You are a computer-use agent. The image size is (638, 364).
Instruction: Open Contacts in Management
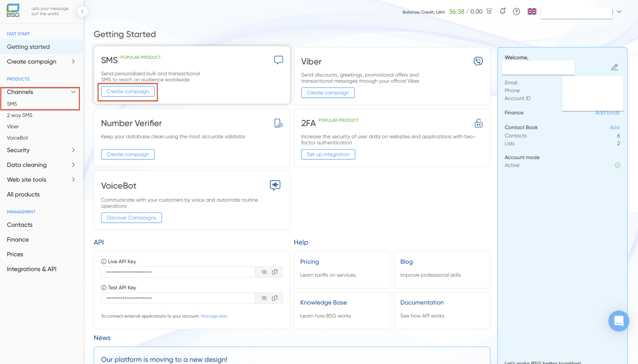[x=20, y=225]
